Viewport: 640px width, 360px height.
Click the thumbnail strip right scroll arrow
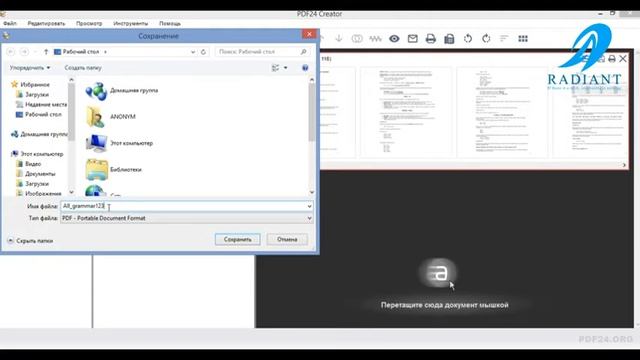coord(624,165)
